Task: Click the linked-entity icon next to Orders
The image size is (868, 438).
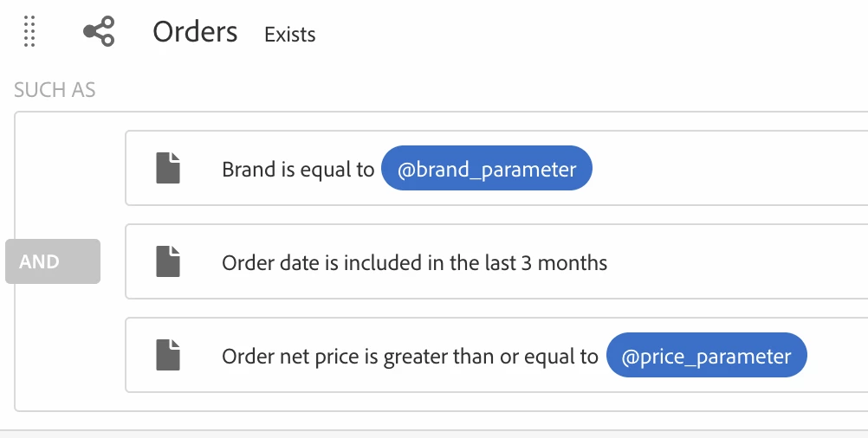Action: [99, 33]
